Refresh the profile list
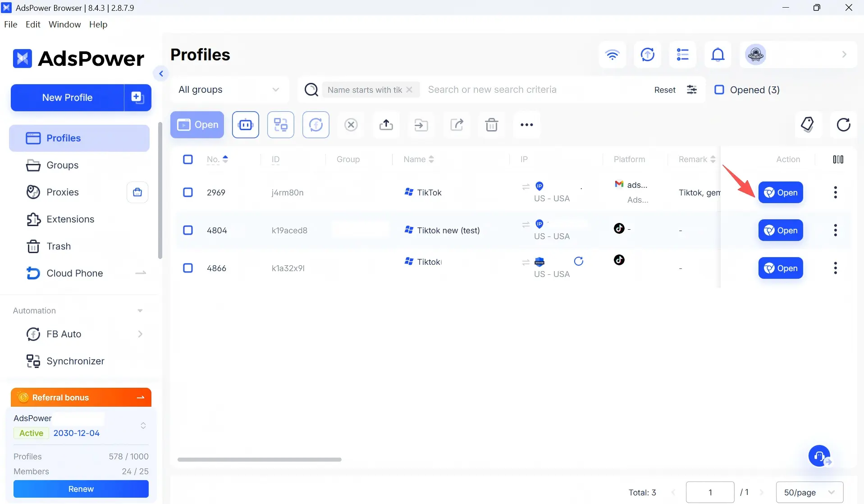The height and width of the screenshot is (504, 864). tap(843, 124)
